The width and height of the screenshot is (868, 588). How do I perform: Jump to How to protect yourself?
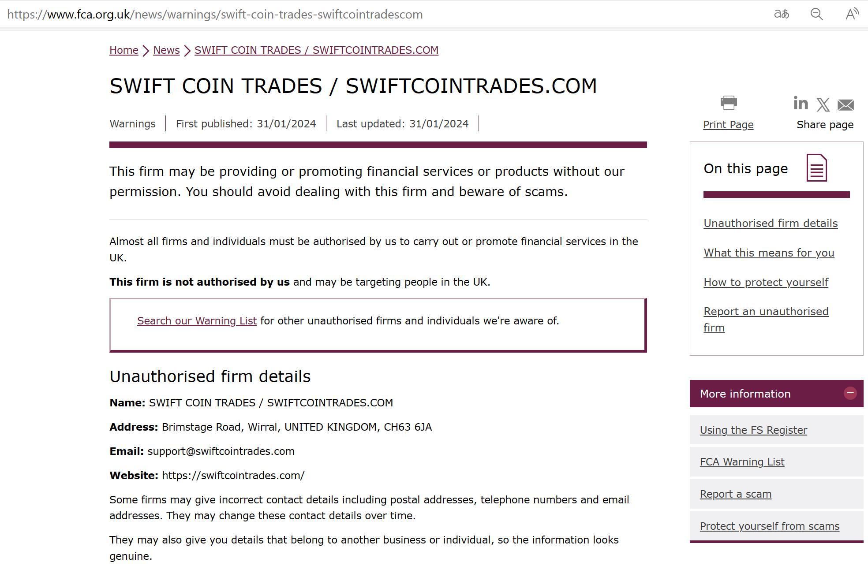click(x=766, y=283)
